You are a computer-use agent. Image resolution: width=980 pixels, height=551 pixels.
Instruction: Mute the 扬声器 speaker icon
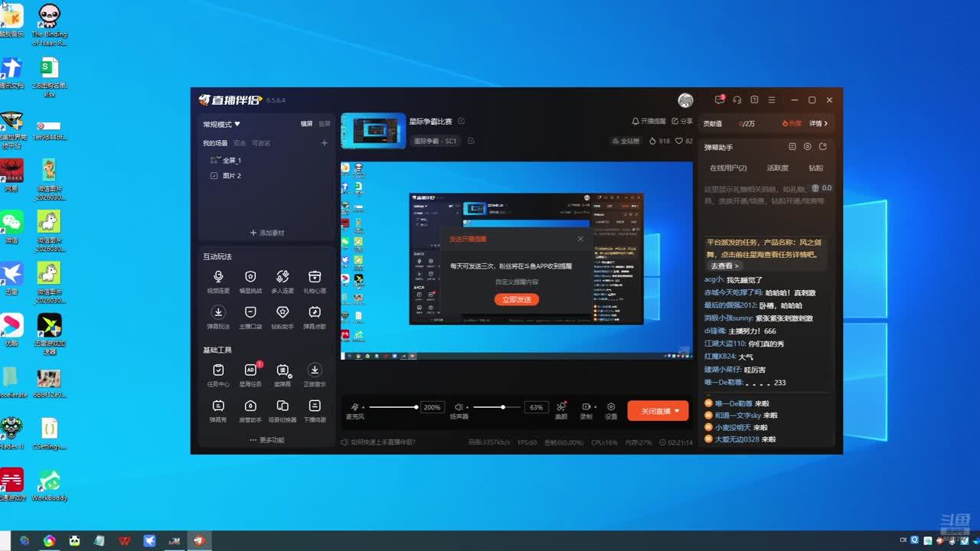[x=458, y=407]
